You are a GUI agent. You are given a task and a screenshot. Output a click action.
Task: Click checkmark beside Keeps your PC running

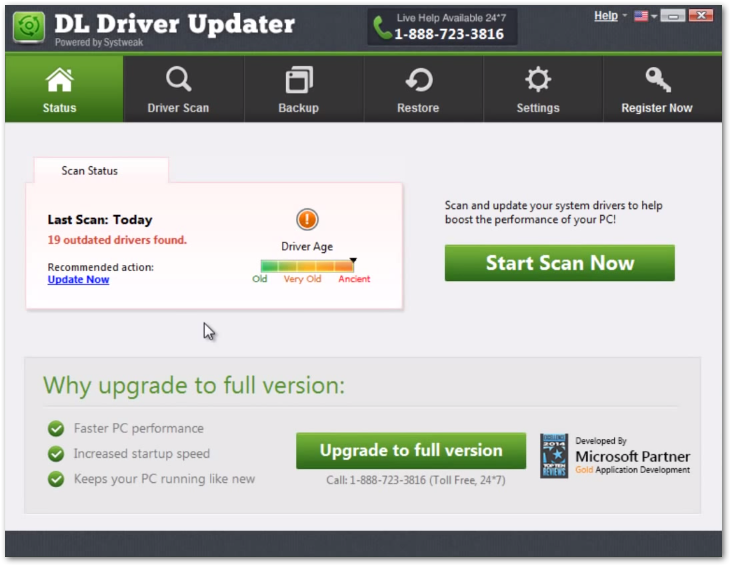(56, 478)
